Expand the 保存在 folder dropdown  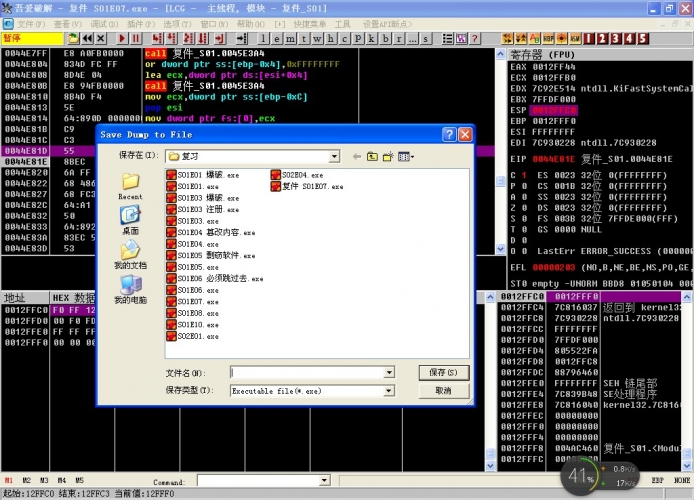pos(337,156)
